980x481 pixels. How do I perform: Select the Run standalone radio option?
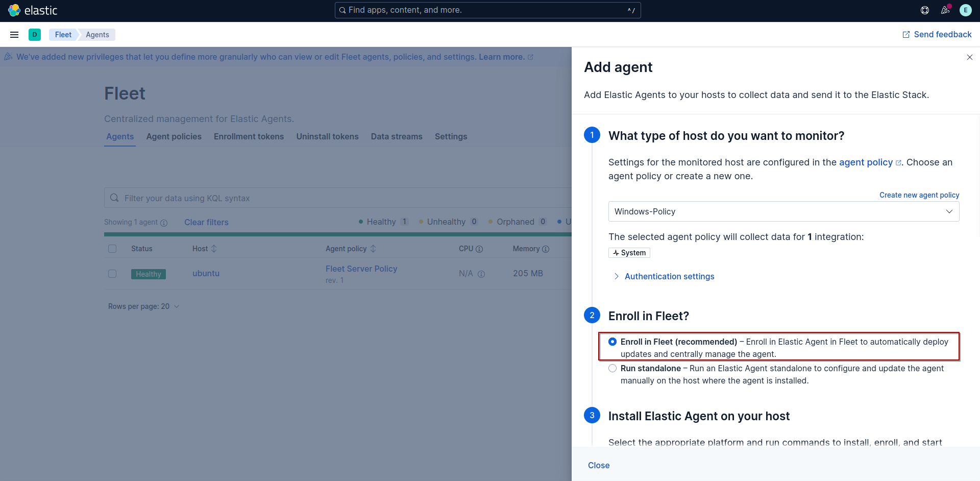tap(612, 368)
